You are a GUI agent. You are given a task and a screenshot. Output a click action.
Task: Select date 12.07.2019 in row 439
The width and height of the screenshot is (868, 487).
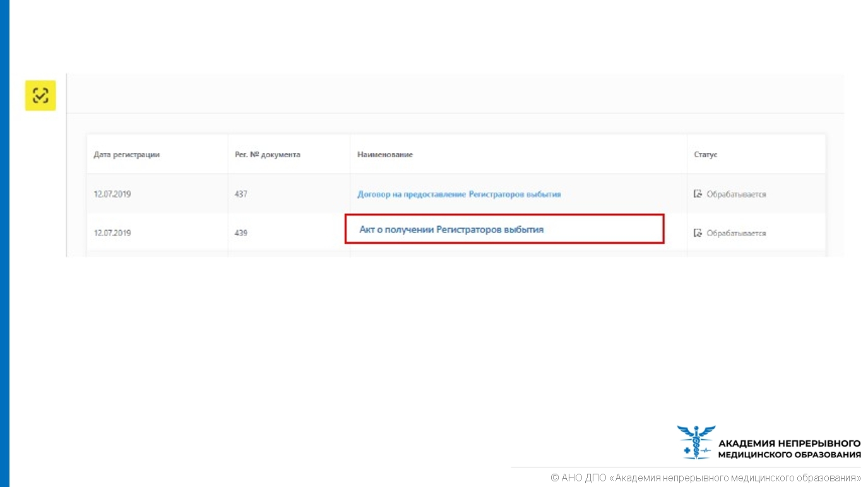click(x=112, y=233)
